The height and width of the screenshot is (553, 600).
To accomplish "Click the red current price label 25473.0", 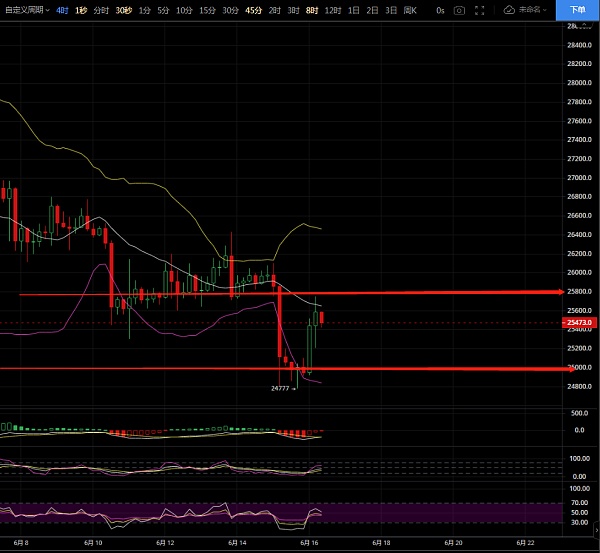I will coord(580,323).
